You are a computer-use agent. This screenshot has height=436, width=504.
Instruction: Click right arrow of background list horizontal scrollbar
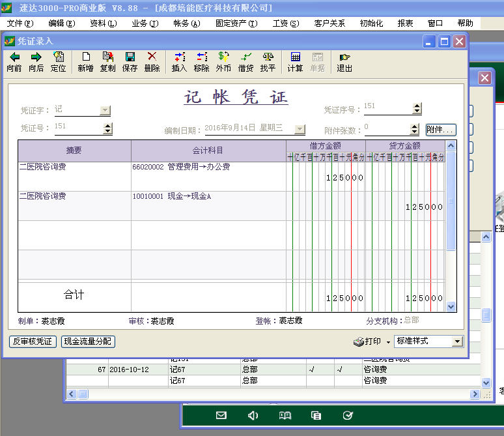tap(475, 394)
